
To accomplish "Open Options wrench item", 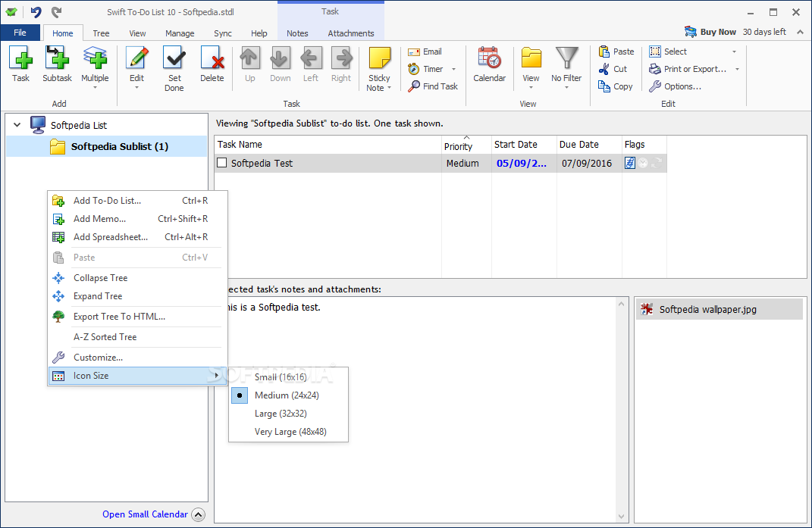I will pyautogui.click(x=676, y=86).
